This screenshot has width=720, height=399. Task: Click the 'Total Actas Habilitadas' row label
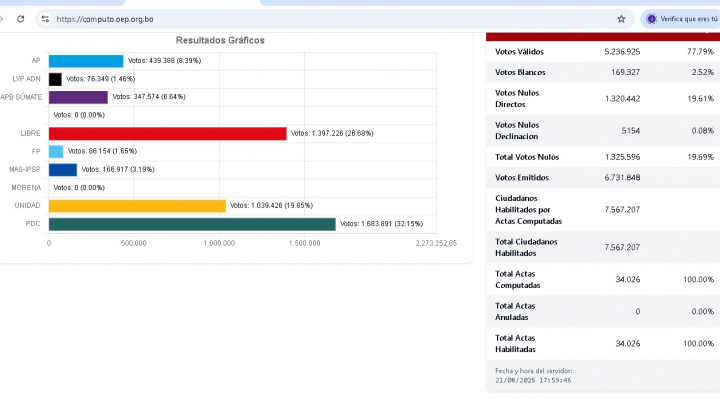515,344
